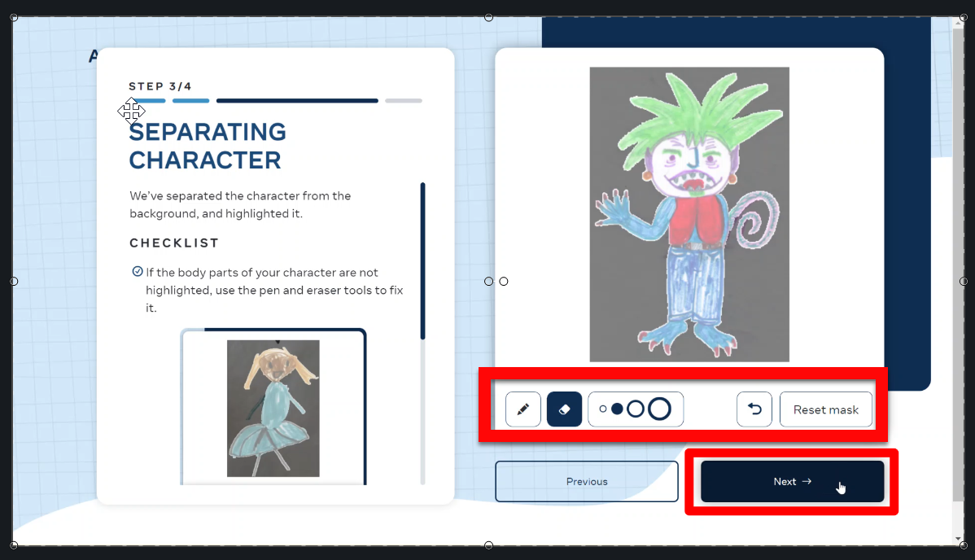Screen dimensions: 975x560
Task: Click the second step progress bar segment
Action: pos(191,100)
